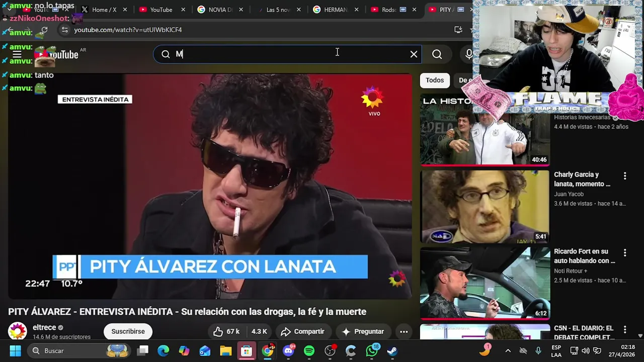The height and width of the screenshot is (362, 644).
Task: Switch to Chrome taskbar icon
Action: 268,350
